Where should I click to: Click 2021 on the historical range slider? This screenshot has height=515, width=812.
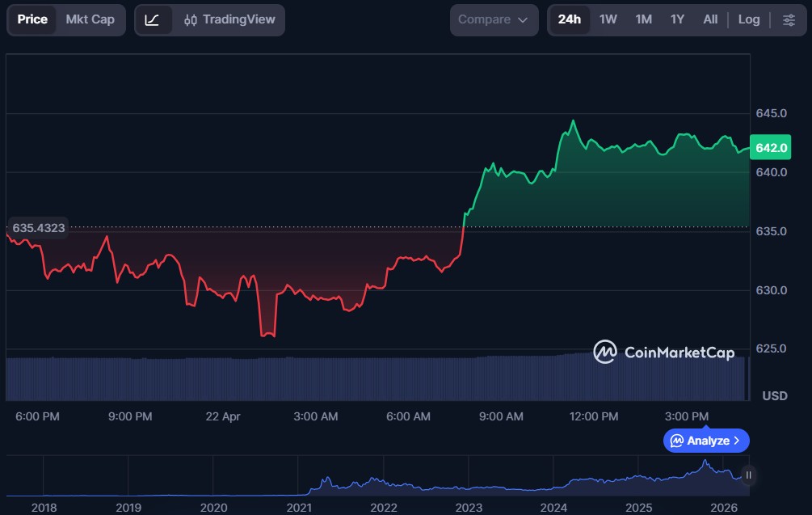(x=299, y=507)
